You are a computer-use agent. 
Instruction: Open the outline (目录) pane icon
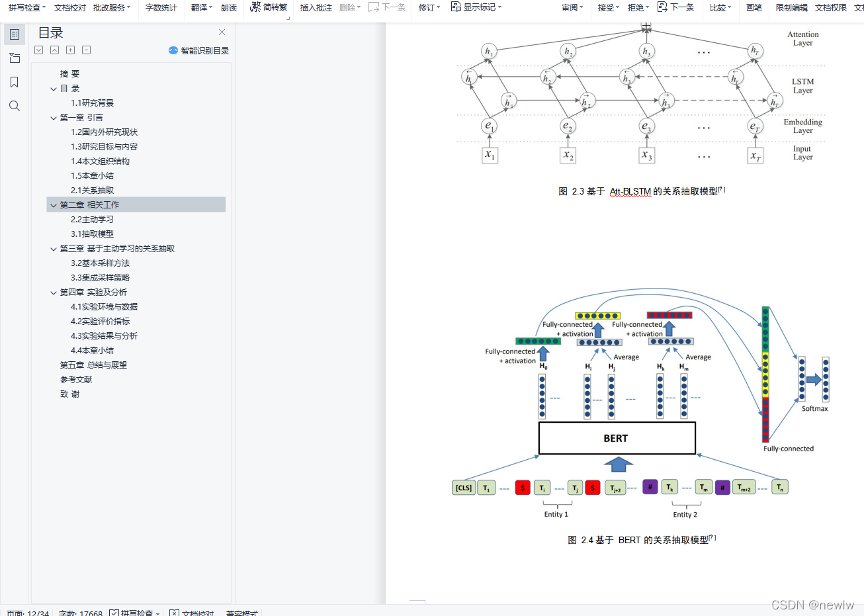tap(15, 34)
